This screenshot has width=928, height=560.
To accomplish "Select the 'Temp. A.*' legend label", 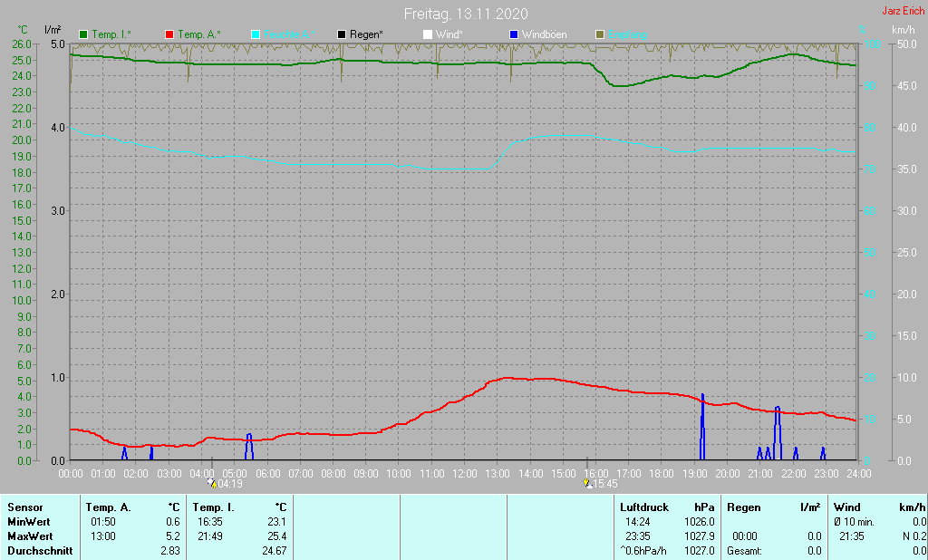I will [198, 35].
